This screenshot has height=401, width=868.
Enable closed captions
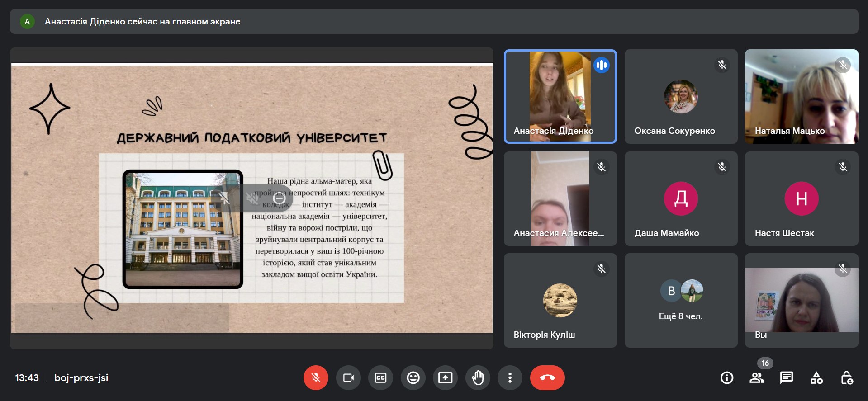pyautogui.click(x=380, y=377)
